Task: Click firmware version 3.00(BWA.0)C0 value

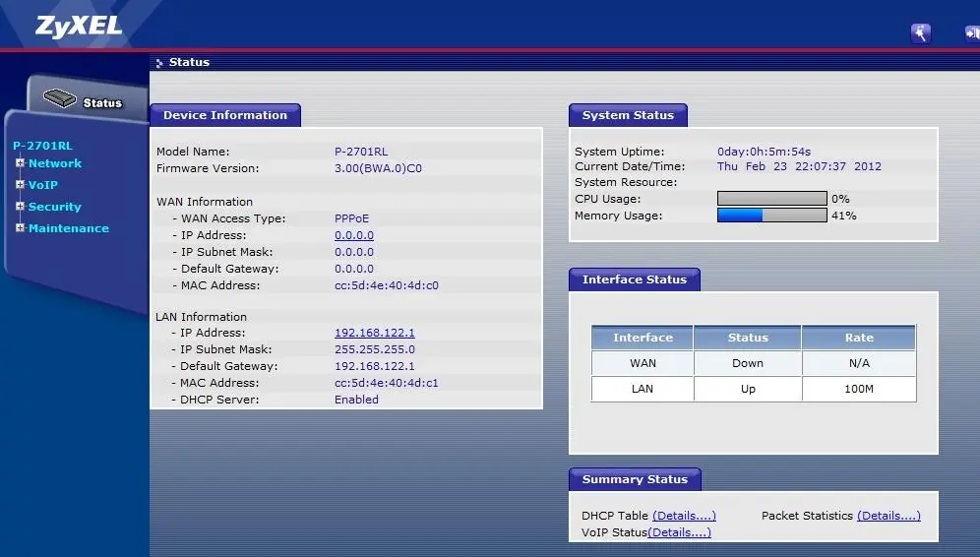Action: (x=378, y=168)
